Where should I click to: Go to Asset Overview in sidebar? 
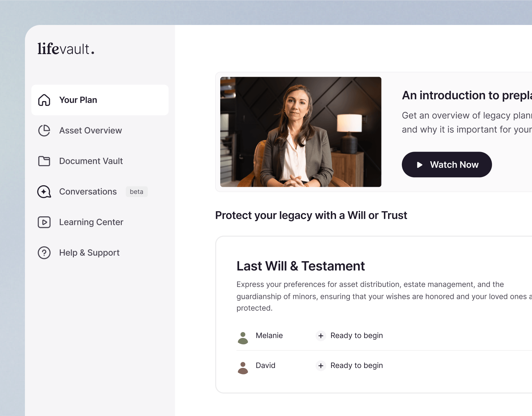point(90,131)
